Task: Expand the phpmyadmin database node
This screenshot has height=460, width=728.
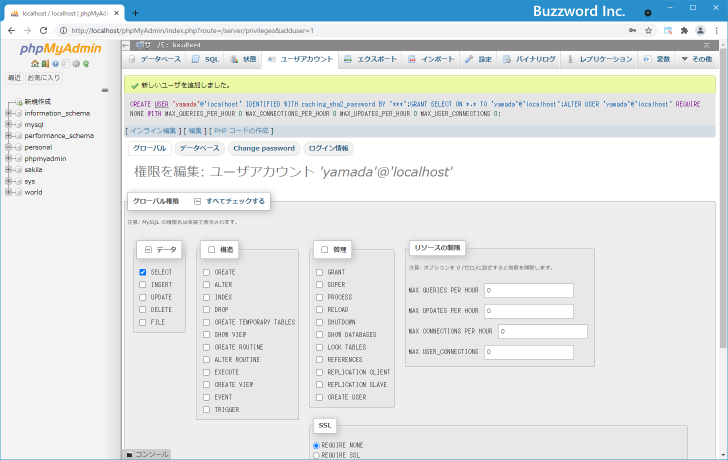Action: pos(8,158)
